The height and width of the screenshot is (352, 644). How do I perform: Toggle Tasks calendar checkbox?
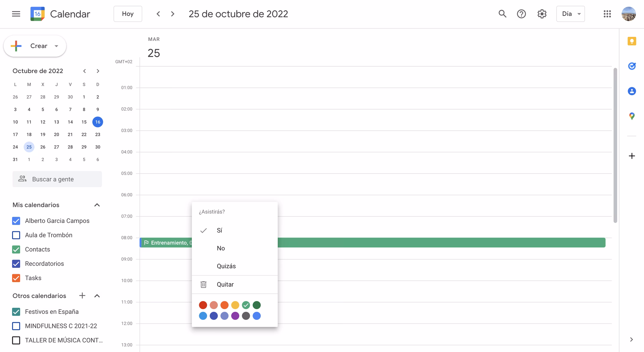click(x=16, y=278)
